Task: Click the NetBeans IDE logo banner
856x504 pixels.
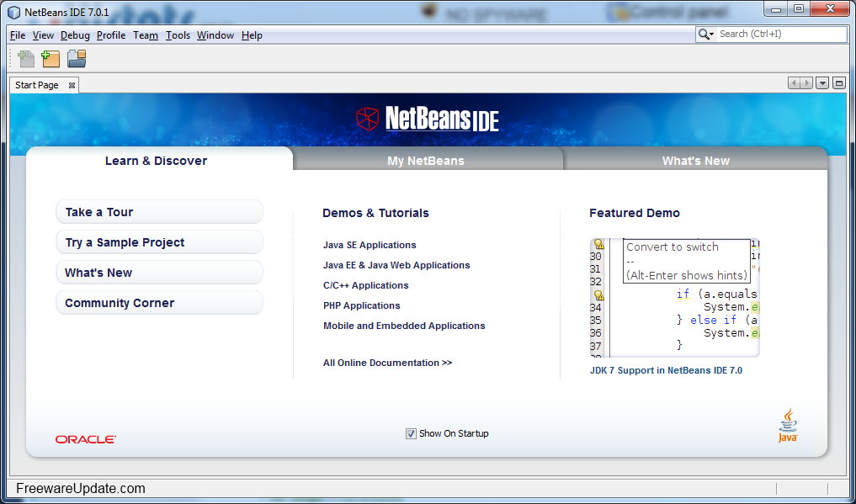Action: point(427,119)
